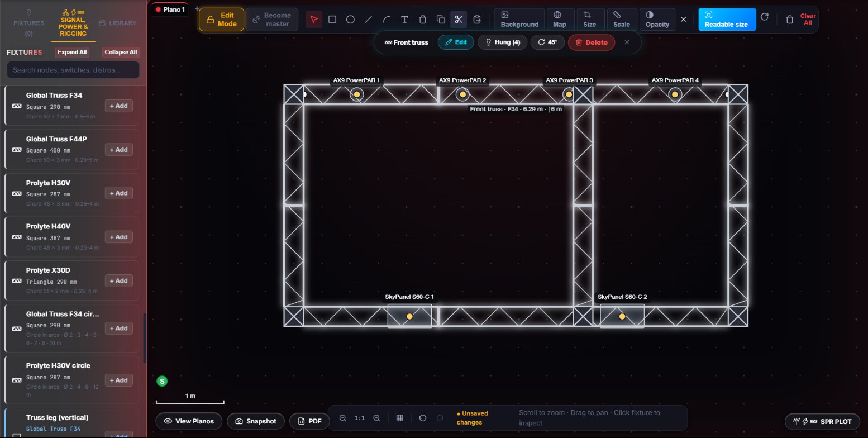Click the green S user avatar

tap(162, 381)
